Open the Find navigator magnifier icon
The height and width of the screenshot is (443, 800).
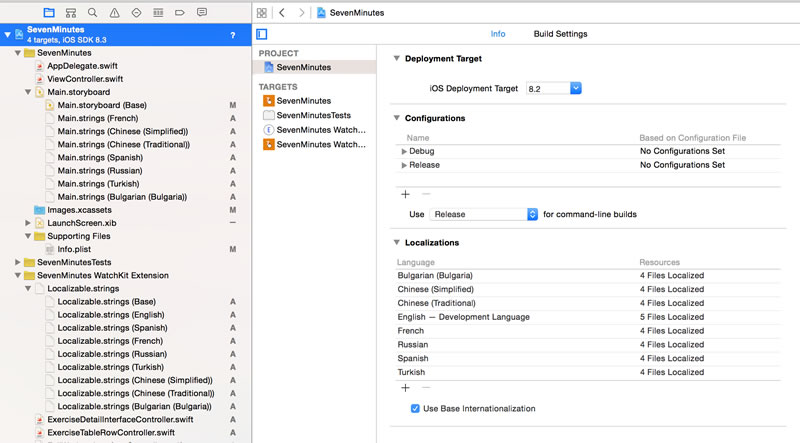pyautogui.click(x=92, y=13)
